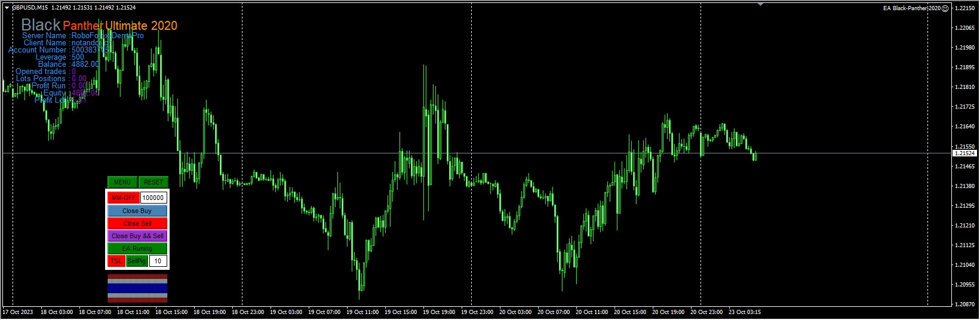Click the Server Name RoboForex-DemoPro text

point(83,36)
